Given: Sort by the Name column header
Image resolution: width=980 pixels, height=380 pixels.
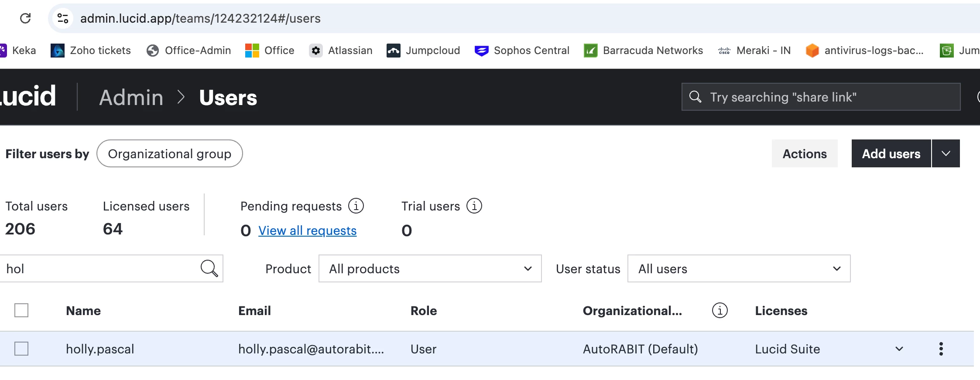Looking at the screenshot, I should 83,311.
